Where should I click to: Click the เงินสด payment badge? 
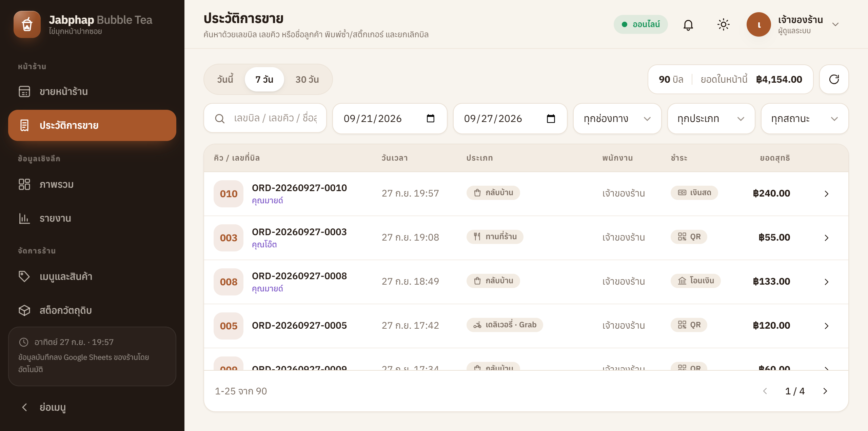694,193
